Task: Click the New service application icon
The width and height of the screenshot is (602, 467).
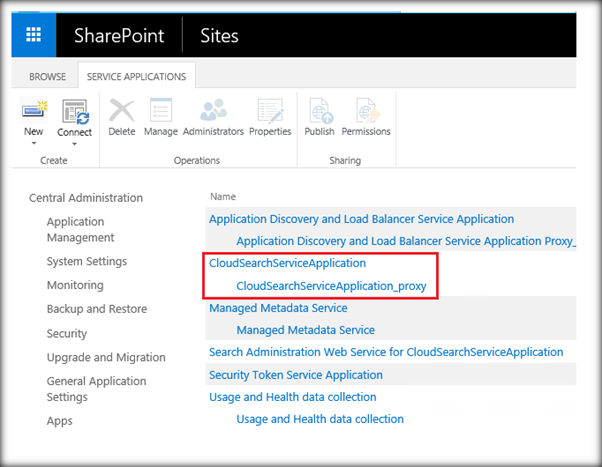Action: coord(33,111)
